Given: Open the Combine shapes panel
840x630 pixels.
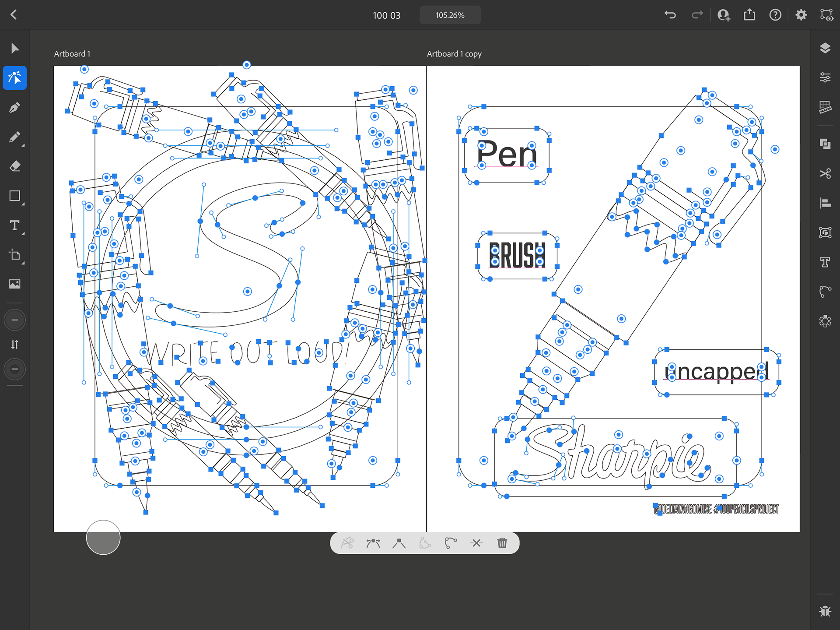Looking at the screenshot, I should click(825, 144).
